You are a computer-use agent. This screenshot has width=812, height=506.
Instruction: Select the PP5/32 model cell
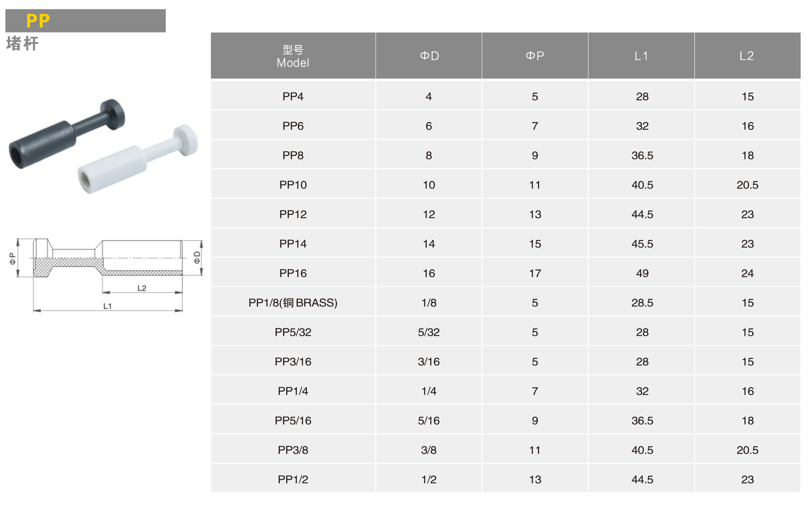(293, 332)
